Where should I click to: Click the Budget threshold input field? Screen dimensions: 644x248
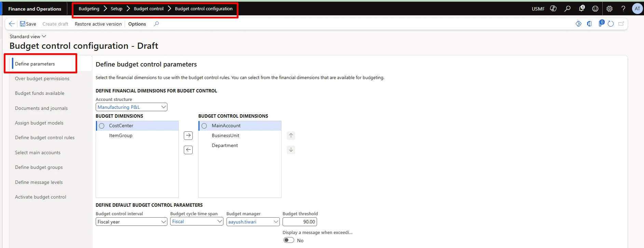[x=300, y=222]
